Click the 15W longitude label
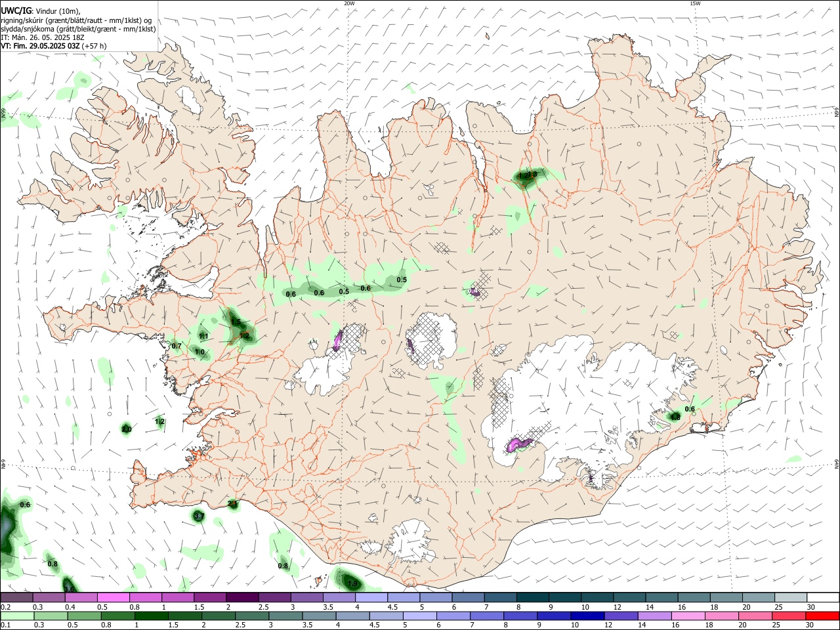This screenshot has width=840, height=630. tap(695, 3)
